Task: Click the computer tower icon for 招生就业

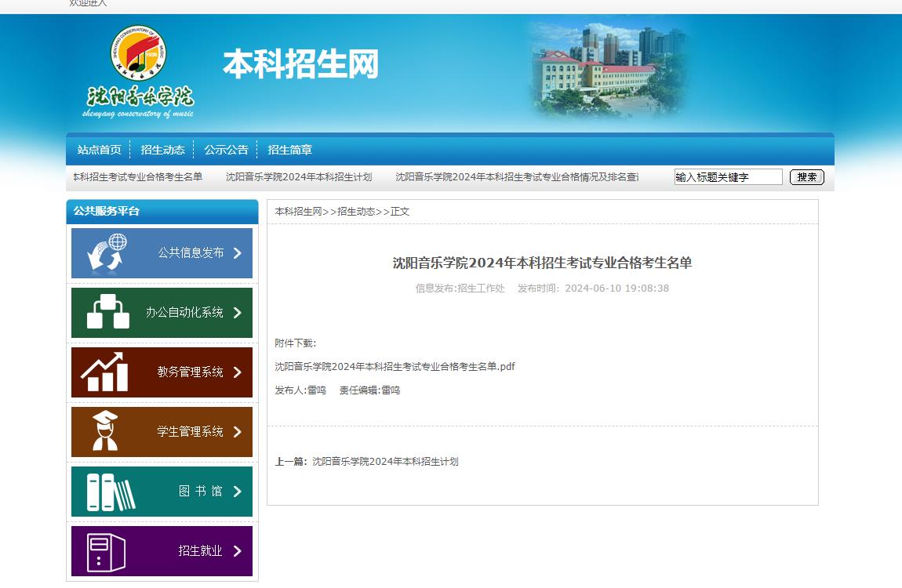Action: point(105,551)
